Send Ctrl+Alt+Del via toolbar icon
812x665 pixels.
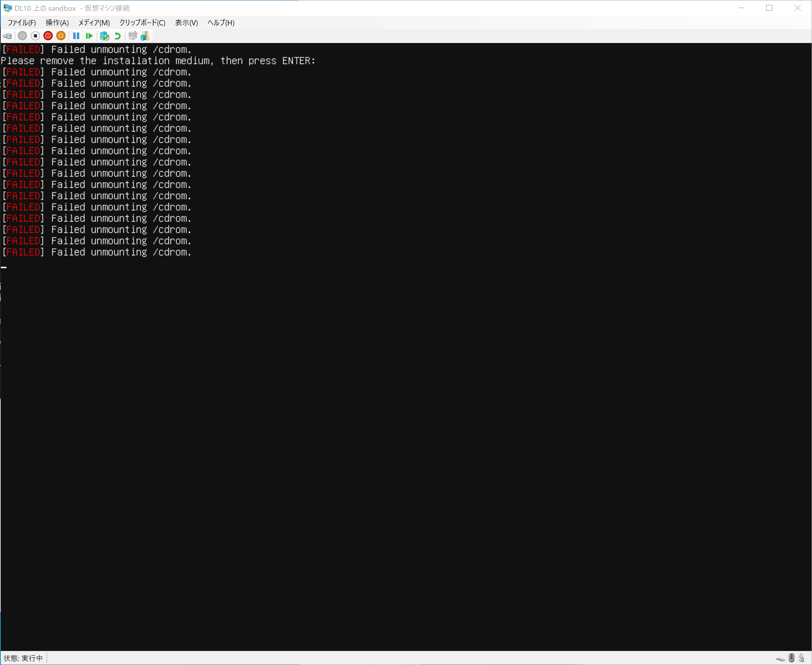coord(8,36)
